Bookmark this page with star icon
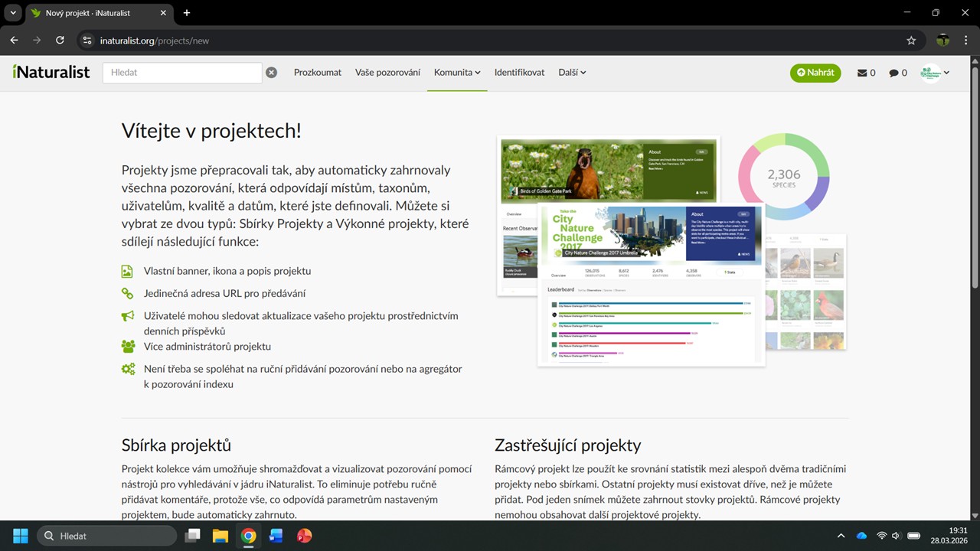 tap(911, 41)
